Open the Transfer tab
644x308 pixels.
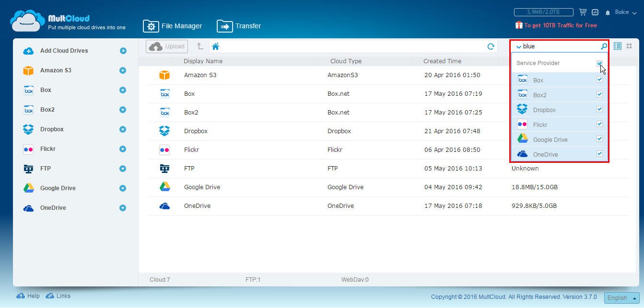[x=239, y=26]
